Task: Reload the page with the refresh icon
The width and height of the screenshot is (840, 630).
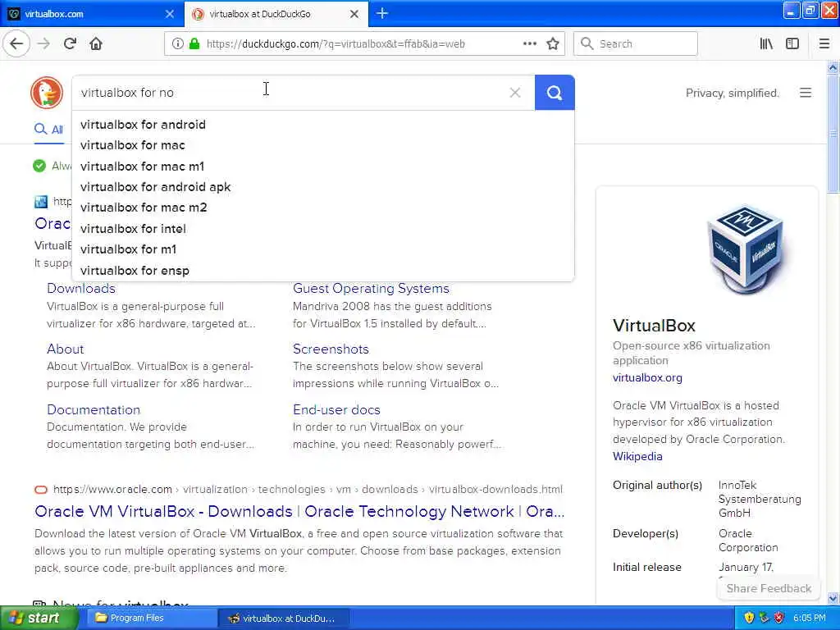Action: pyautogui.click(x=70, y=43)
